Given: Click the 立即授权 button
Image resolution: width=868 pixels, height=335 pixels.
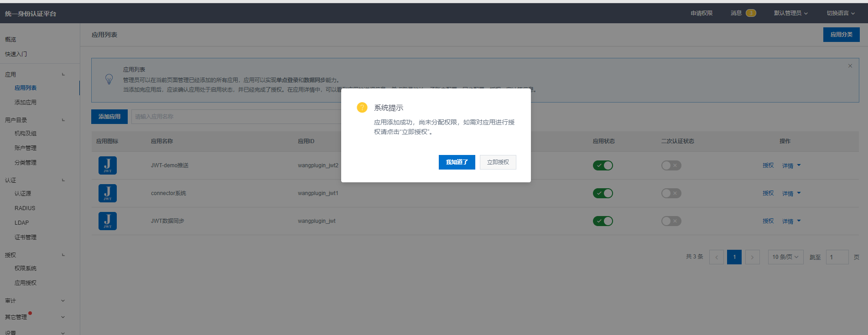Looking at the screenshot, I should [x=498, y=162].
